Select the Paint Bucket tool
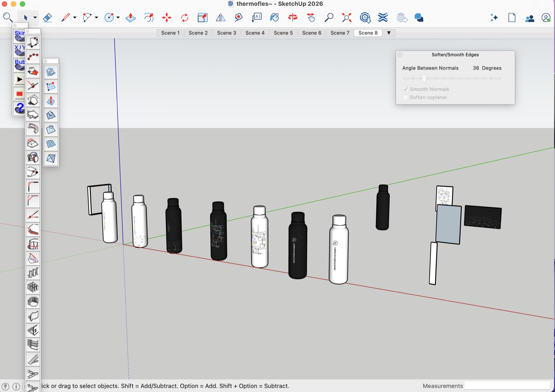The width and height of the screenshot is (555, 392). click(x=274, y=18)
